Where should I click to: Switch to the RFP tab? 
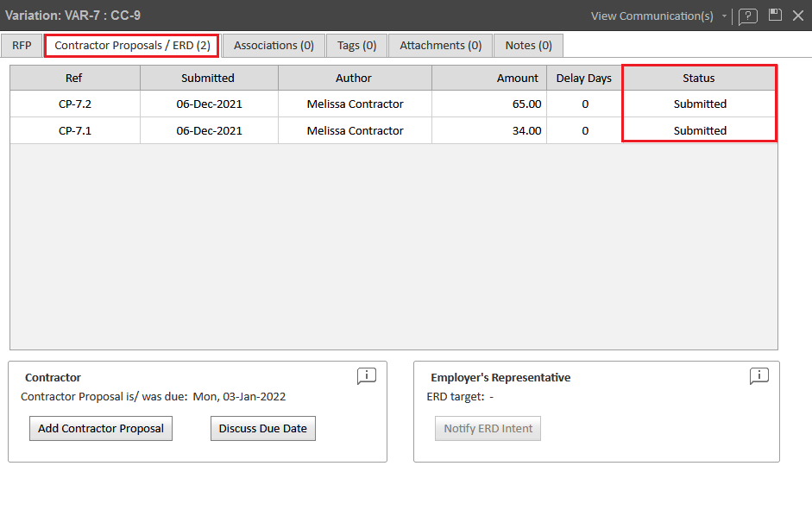tap(22, 45)
